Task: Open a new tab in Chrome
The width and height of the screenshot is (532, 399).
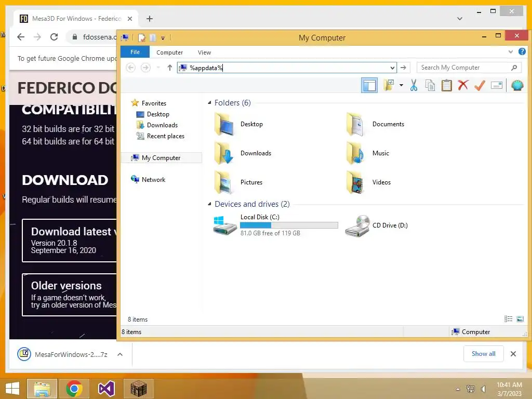Action: point(150,19)
